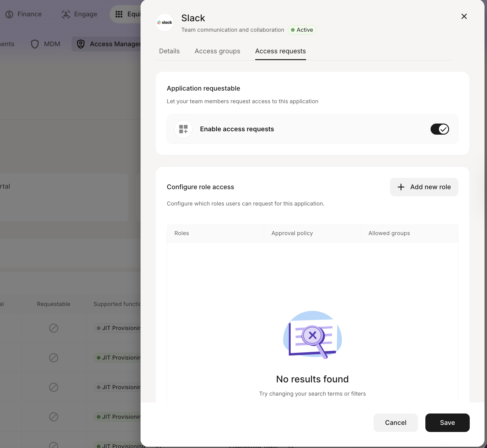Screen dimensions: 487x448
Task: Select the Access requests tab
Action: 280,51
